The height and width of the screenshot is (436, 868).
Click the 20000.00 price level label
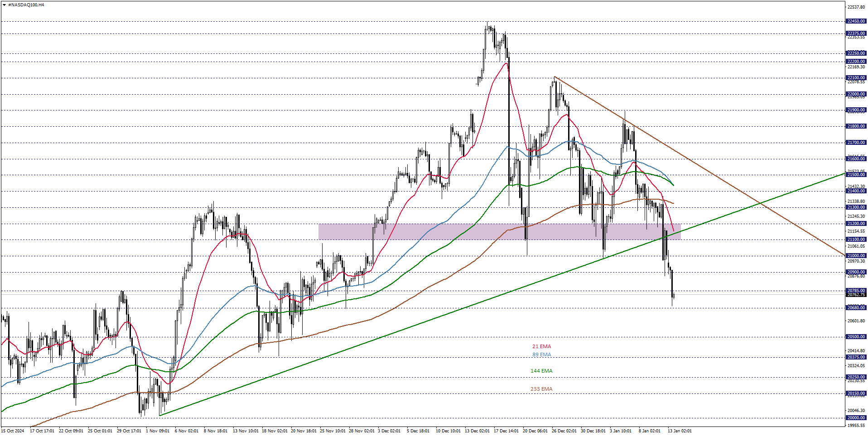tap(856, 418)
